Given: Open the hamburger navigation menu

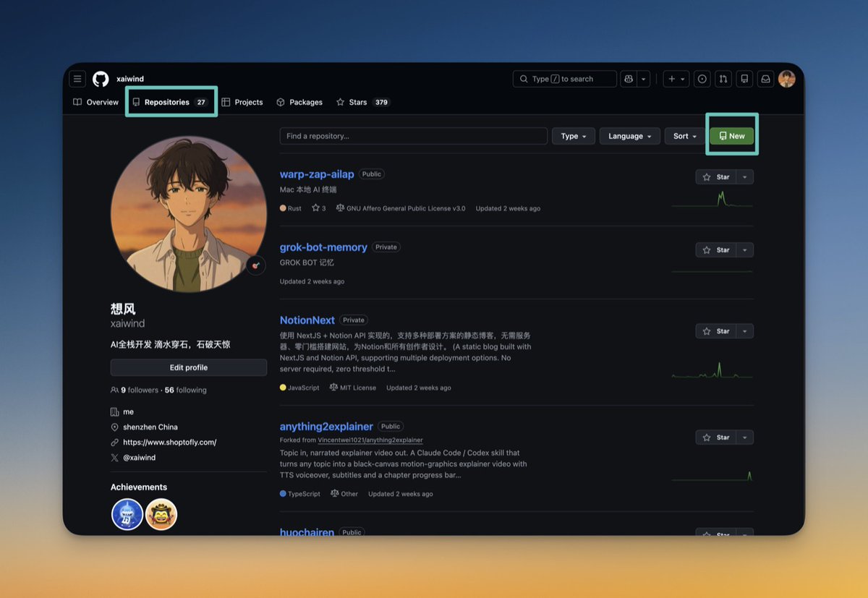Looking at the screenshot, I should (77, 79).
